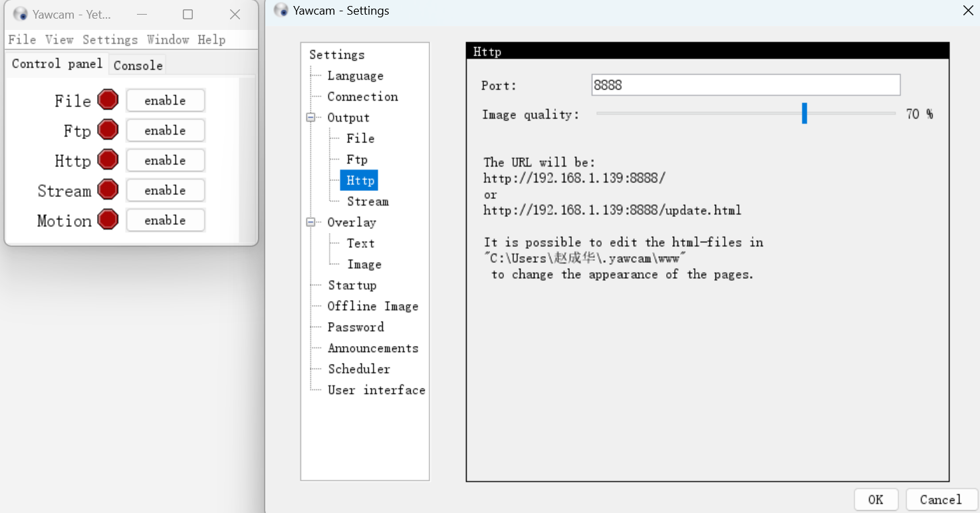Click the red Ftp status indicator icon
The width and height of the screenshot is (980, 513).
(108, 130)
